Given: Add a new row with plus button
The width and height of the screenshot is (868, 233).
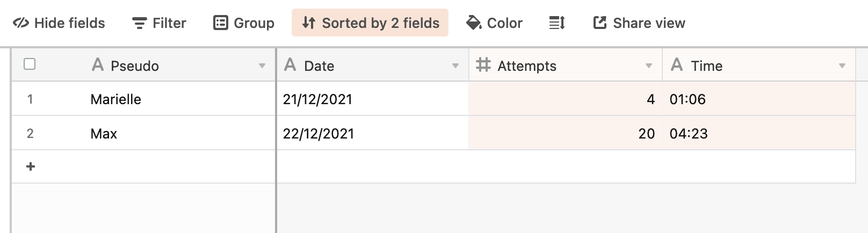Looking at the screenshot, I should (31, 167).
